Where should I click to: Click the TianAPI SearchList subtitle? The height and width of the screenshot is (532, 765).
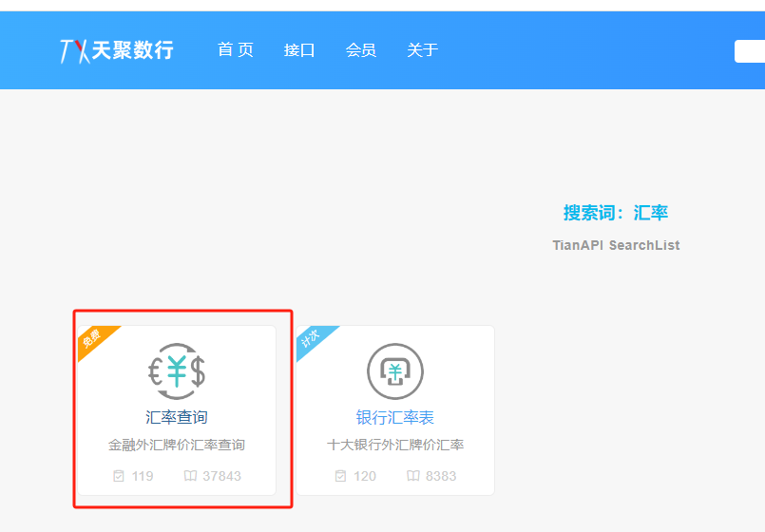tap(616, 245)
